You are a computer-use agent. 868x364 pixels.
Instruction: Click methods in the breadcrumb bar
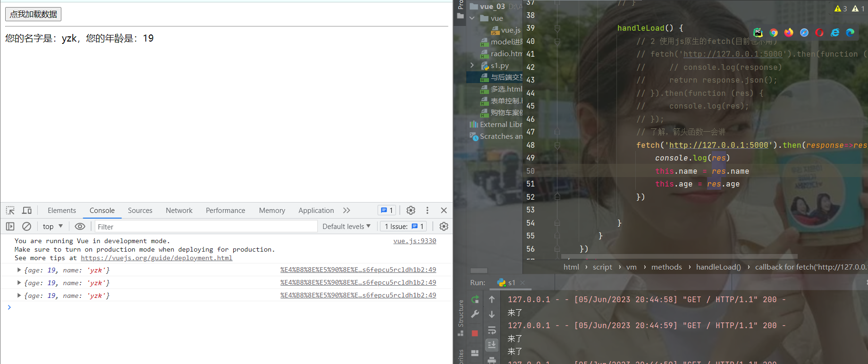click(666, 267)
